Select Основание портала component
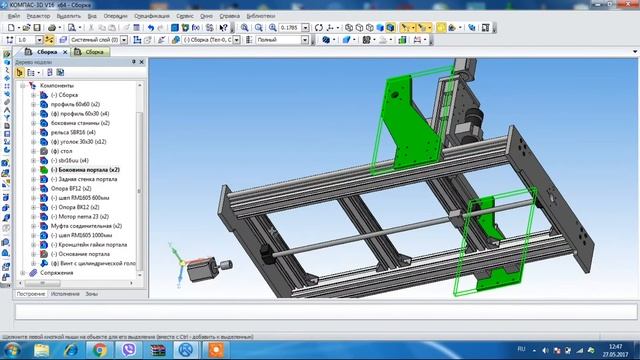The height and width of the screenshot is (360, 640). pos(80,254)
